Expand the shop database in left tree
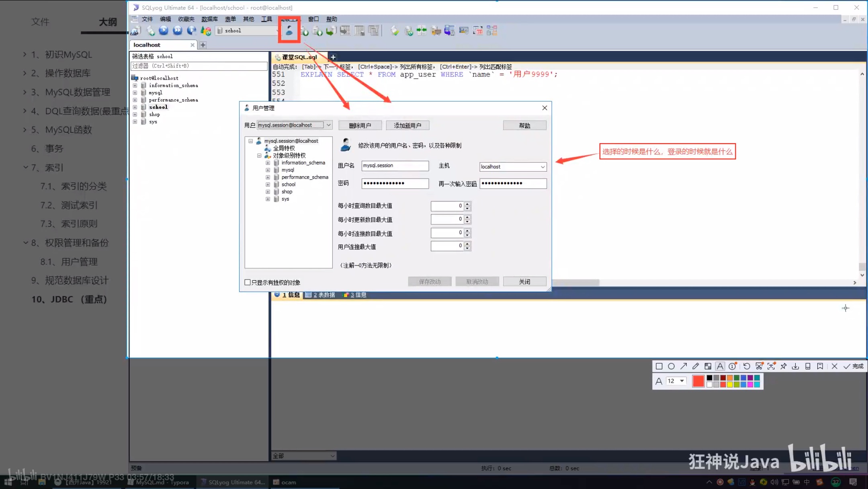Screen dimensions: 868x489 click(x=135, y=115)
